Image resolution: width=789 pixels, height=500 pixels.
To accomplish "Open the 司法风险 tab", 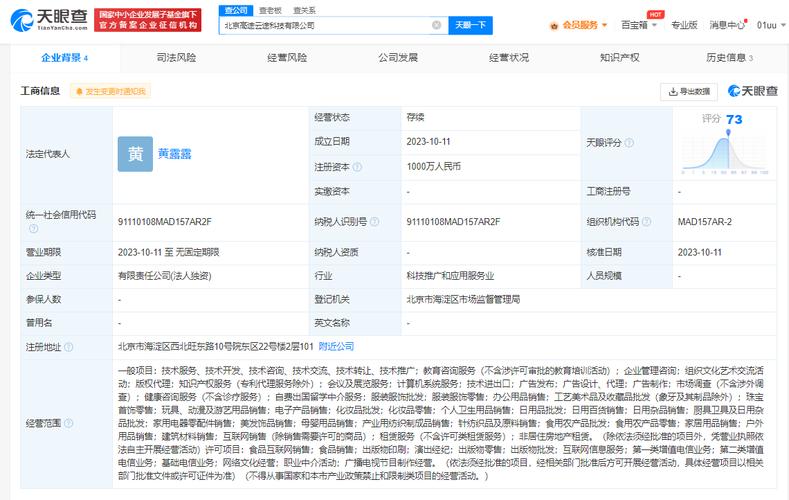I will (x=176, y=58).
